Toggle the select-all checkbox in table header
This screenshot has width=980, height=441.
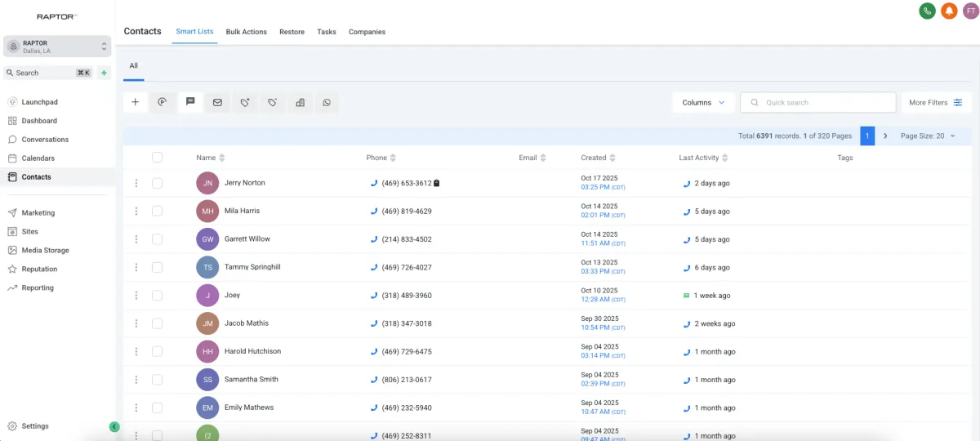tap(157, 158)
